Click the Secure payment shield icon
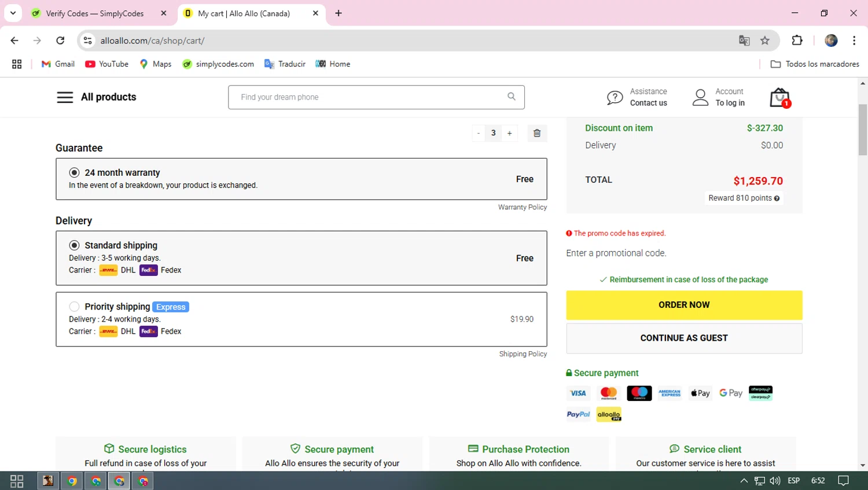Screen dimensions: 868x490 (x=295, y=449)
